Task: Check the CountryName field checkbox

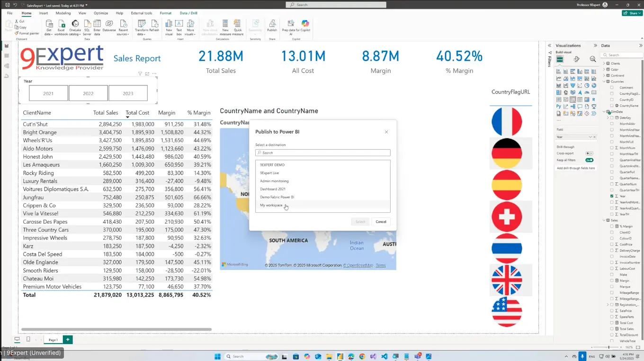Action: (612, 106)
